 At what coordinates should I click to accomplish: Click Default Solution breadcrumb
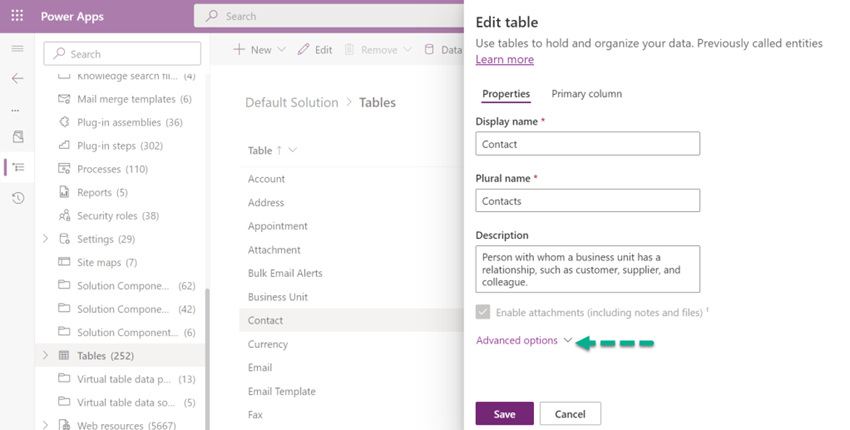292,102
